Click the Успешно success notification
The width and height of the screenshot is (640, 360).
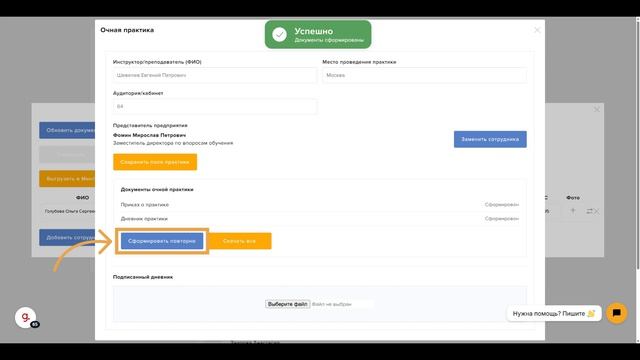coord(318,35)
